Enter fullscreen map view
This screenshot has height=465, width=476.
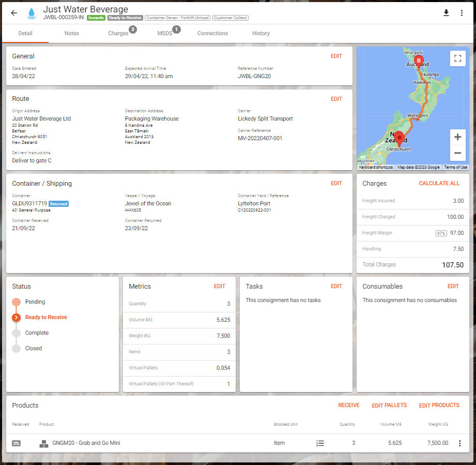pyautogui.click(x=457, y=58)
